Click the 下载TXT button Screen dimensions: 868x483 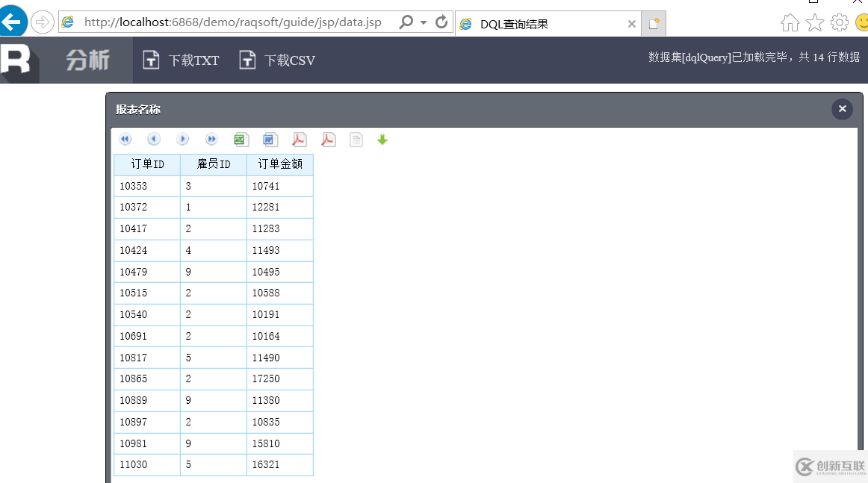tap(181, 60)
